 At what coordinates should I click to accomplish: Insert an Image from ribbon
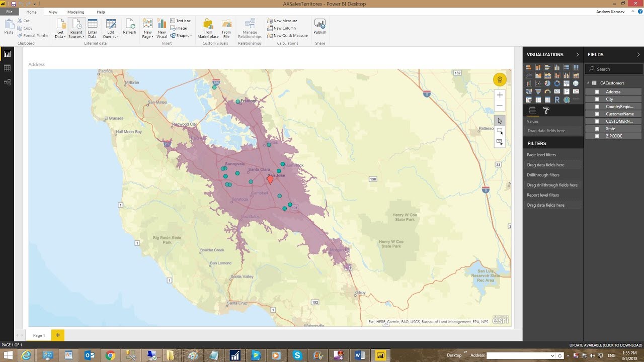click(179, 28)
